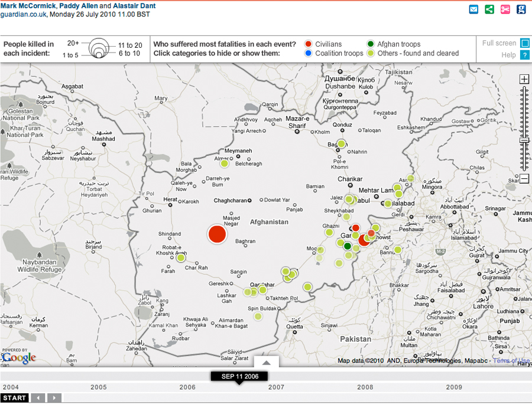Click the Charikar city label
532x408 pixels.
tap(350, 179)
